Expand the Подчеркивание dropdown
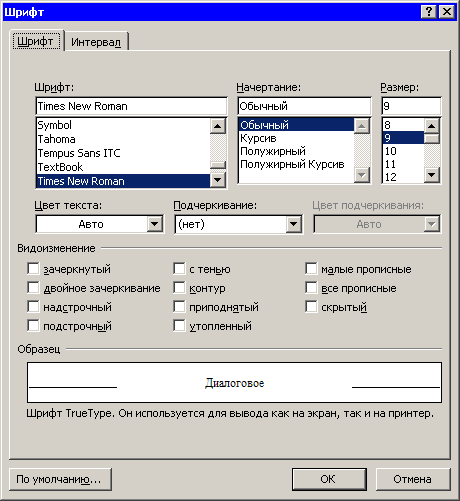460x501 pixels. 293,224
